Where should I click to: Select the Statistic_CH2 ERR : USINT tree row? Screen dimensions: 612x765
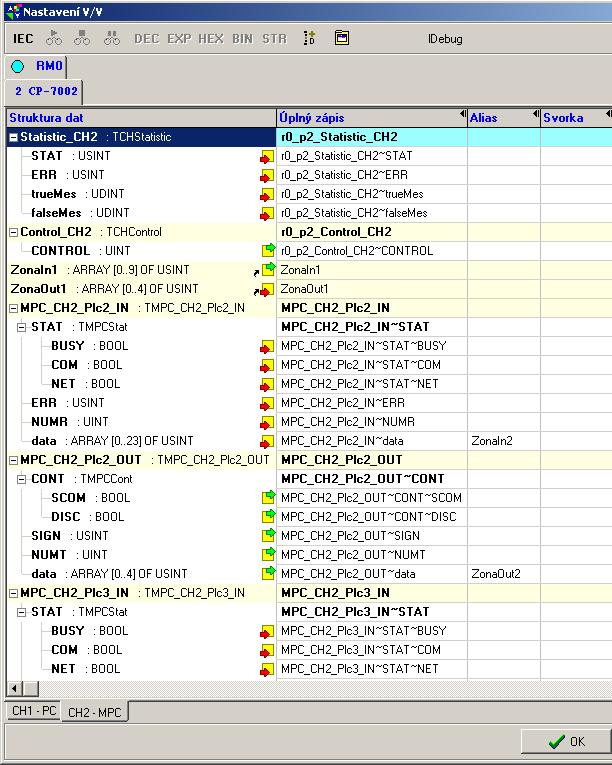[141, 175]
